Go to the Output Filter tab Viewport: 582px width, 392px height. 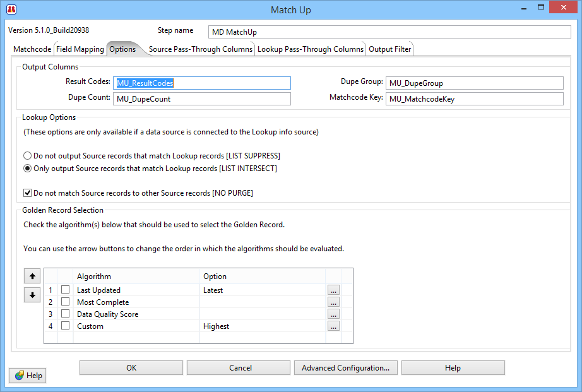389,49
